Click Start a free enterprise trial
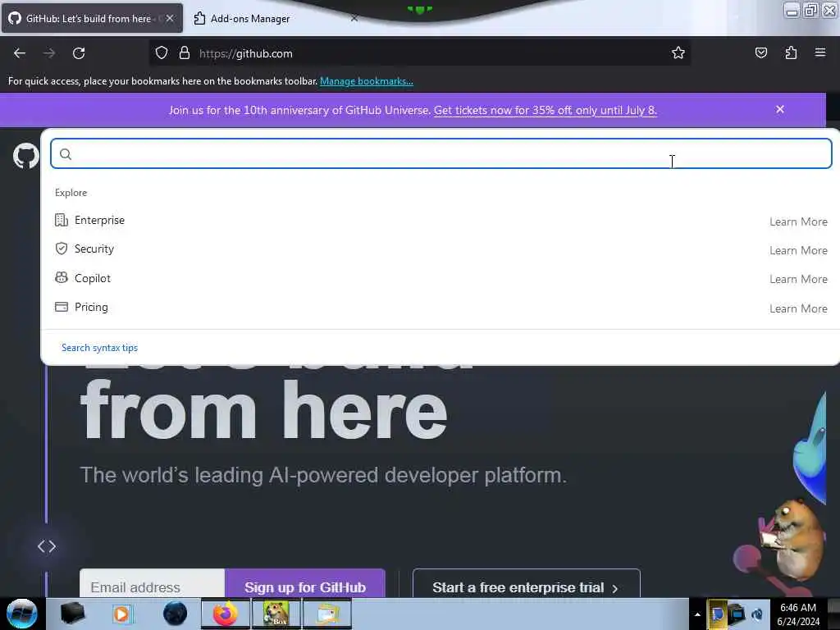Screen dimensions: 840x630 pyautogui.click(x=526, y=584)
